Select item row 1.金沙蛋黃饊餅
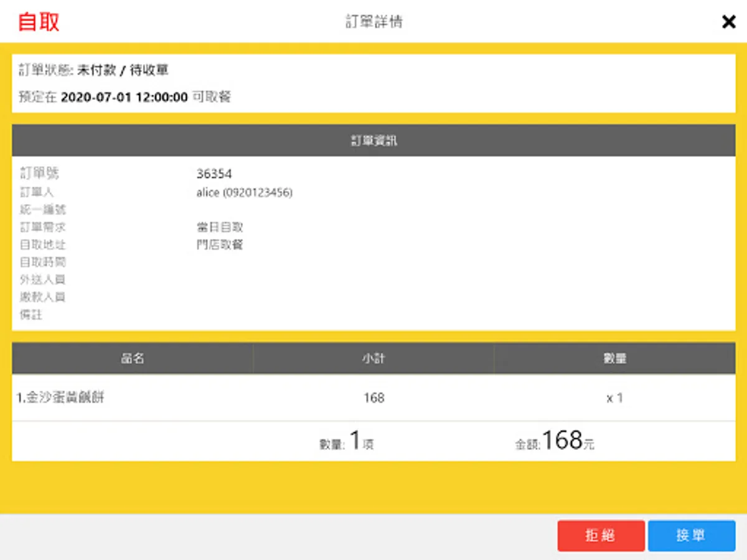 click(x=374, y=398)
